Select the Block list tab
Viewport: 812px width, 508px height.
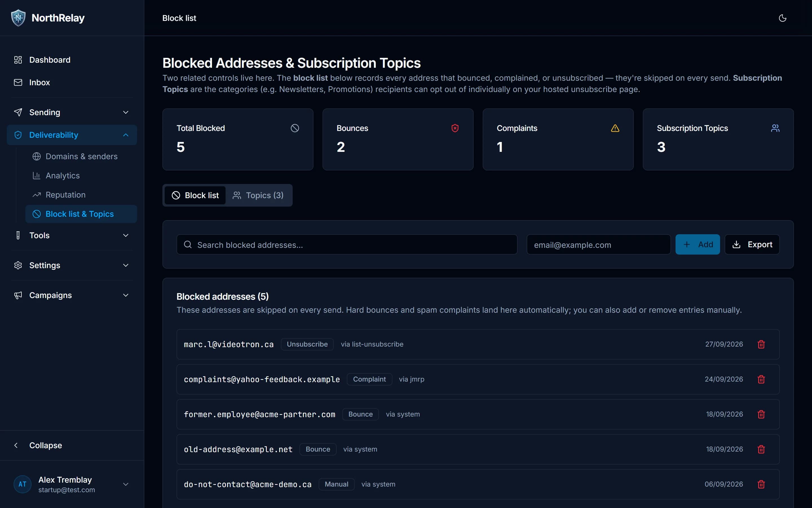tap(195, 195)
